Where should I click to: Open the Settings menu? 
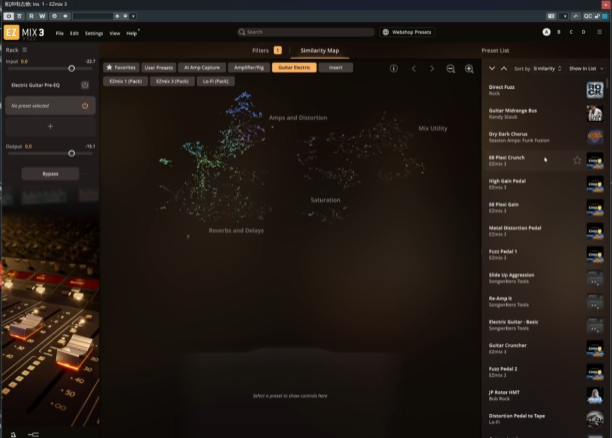click(x=93, y=33)
